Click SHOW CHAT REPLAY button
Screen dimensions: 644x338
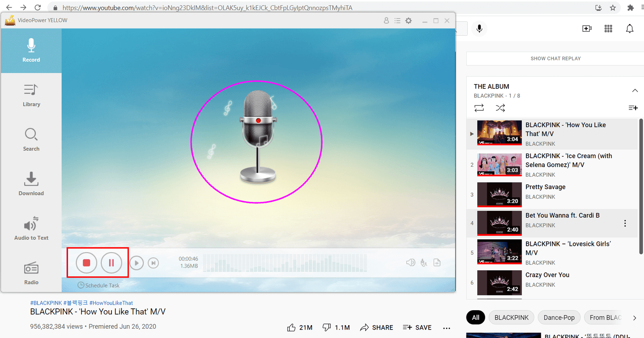[555, 58]
